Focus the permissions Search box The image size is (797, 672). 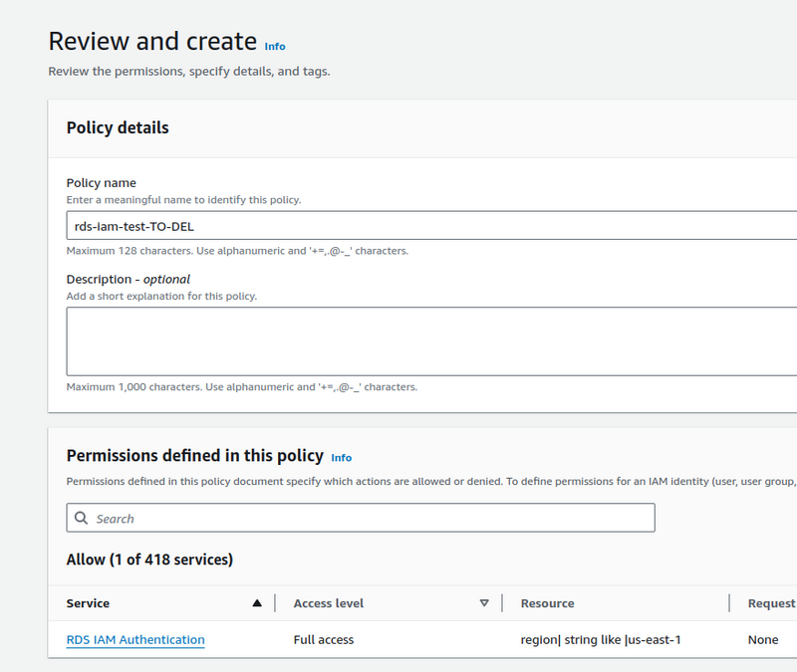coord(369,519)
